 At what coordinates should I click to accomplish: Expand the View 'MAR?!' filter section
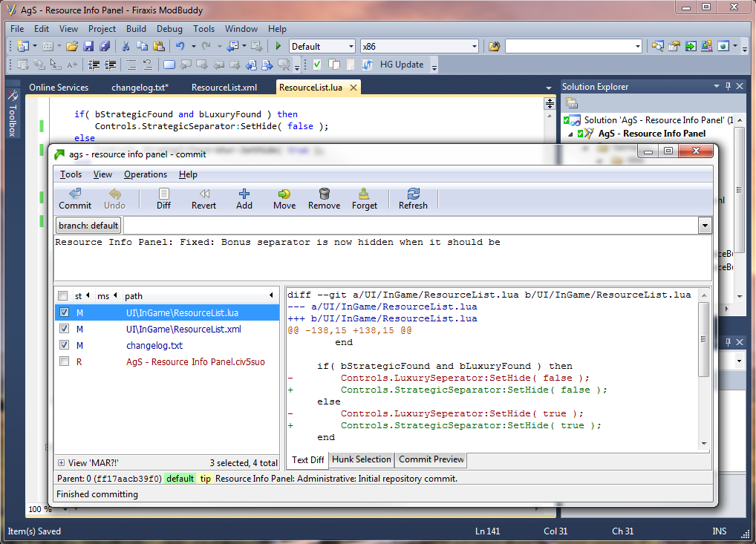(61, 462)
